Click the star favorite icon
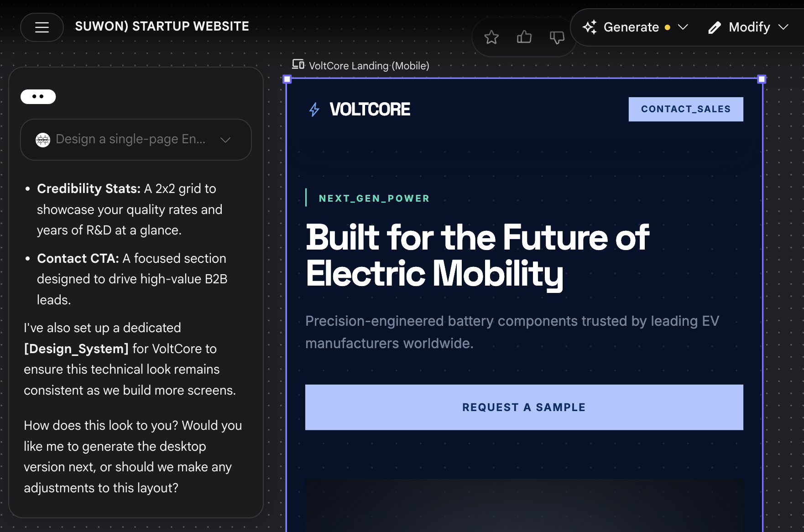This screenshot has height=532, width=804. tap(491, 37)
